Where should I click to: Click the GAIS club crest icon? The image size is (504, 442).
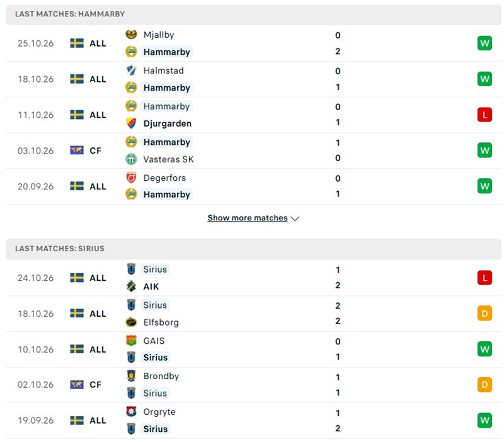131,341
